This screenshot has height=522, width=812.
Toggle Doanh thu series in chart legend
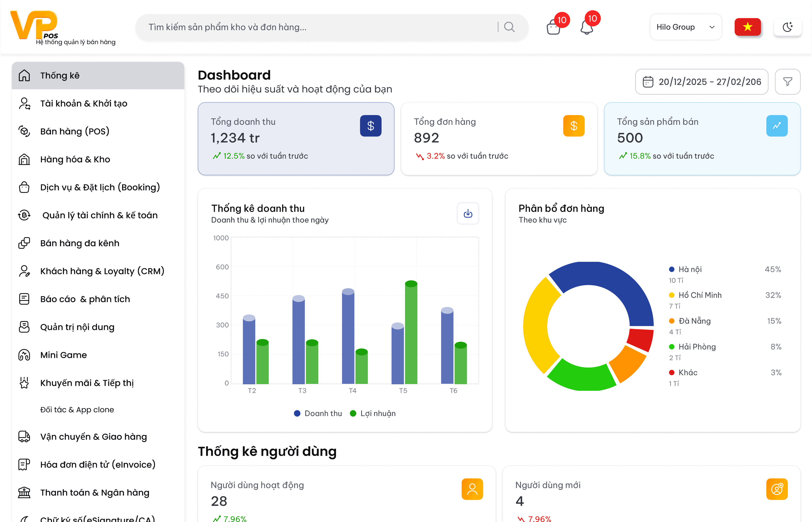pyautogui.click(x=318, y=413)
